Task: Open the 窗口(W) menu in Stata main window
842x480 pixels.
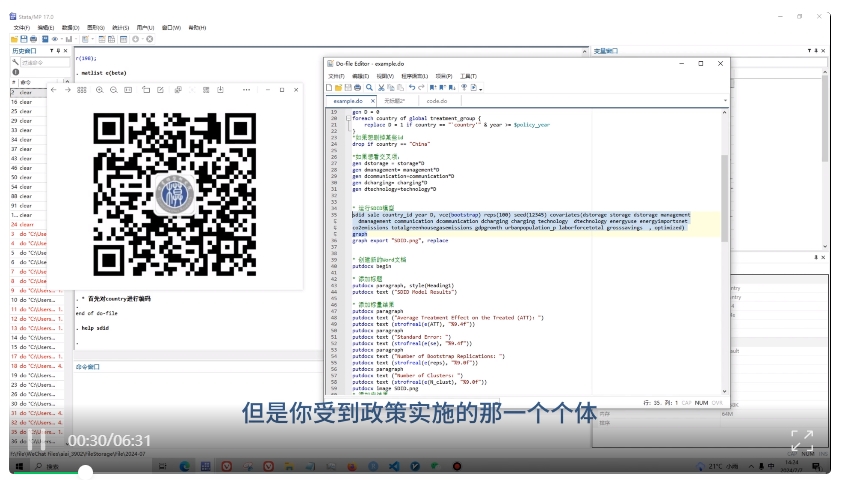Action: (x=171, y=27)
